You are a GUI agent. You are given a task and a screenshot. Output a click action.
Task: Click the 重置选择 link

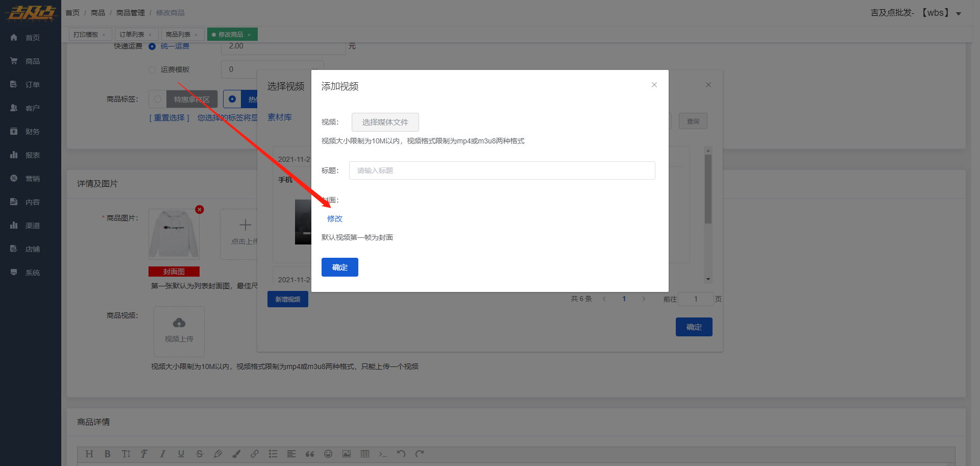pos(169,118)
